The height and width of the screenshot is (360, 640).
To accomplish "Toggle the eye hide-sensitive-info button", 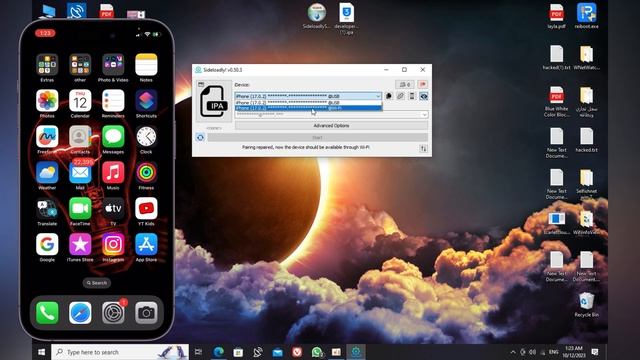I will pos(424,96).
